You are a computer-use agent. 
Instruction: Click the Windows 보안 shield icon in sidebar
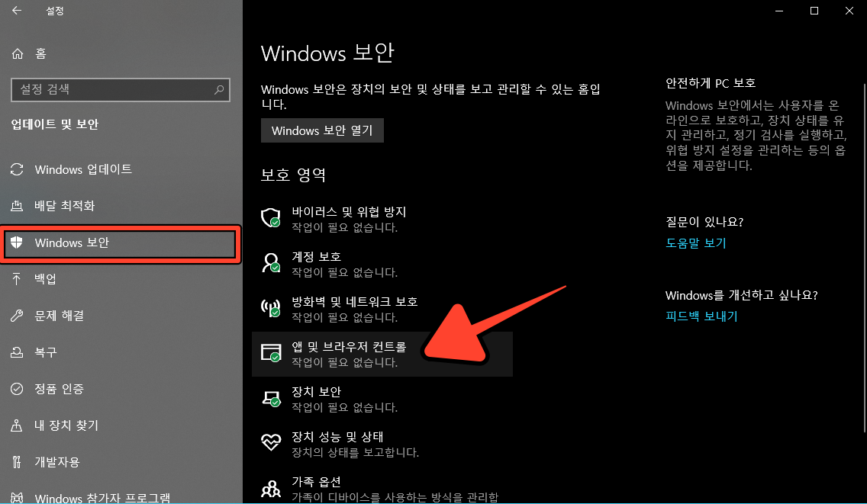coord(17,242)
